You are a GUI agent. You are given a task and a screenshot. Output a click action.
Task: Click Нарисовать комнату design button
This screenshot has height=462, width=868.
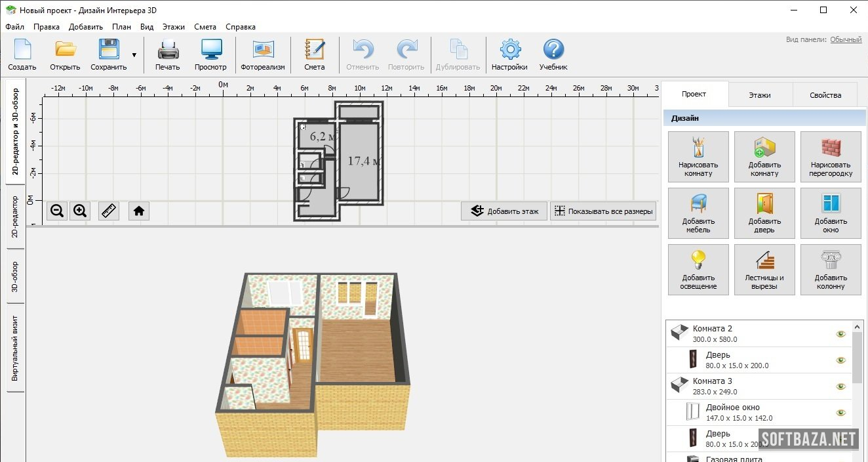pos(698,156)
